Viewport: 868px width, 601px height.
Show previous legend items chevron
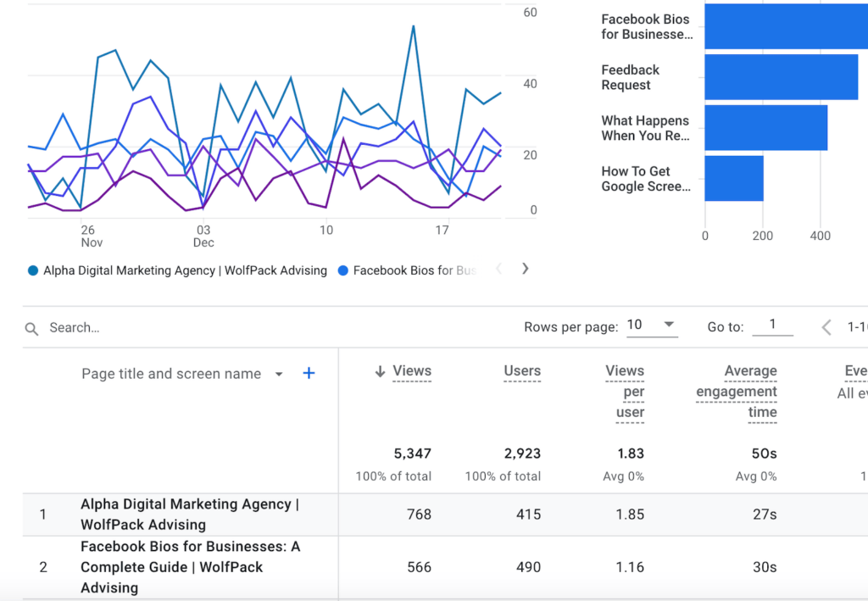(x=498, y=269)
